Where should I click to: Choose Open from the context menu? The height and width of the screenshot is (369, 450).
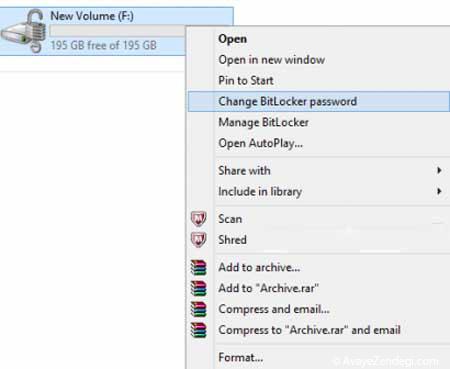click(233, 39)
